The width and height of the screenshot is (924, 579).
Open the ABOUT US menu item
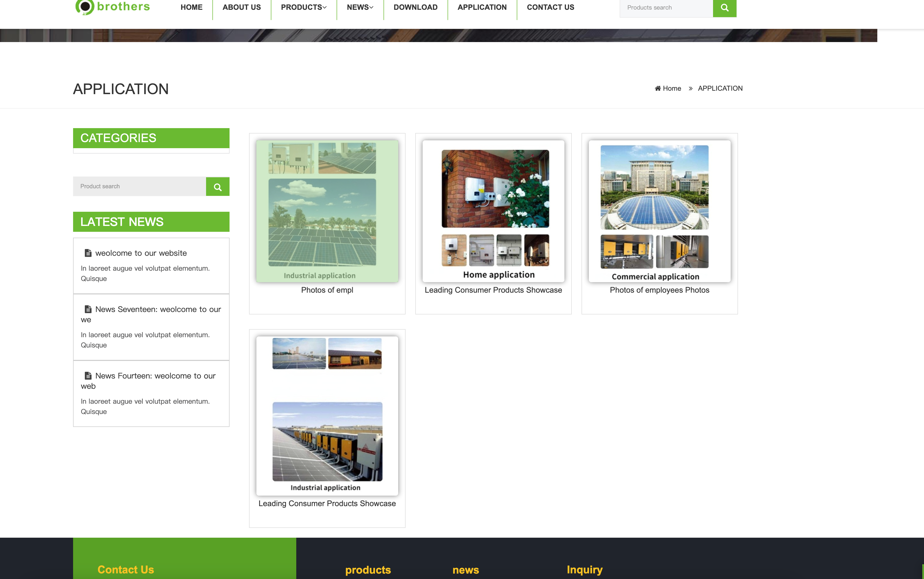(242, 7)
